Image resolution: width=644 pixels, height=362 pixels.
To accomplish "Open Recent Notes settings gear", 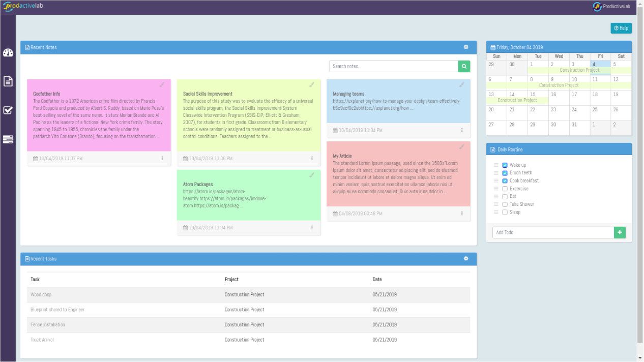I will 466,47.
